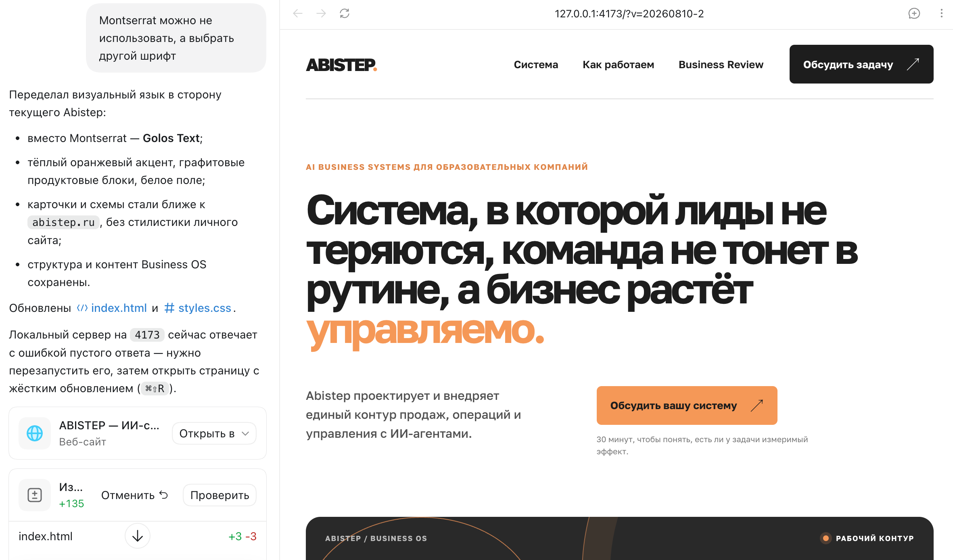Click the 'Обсудить задачу' header button
The width and height of the screenshot is (953, 560).
[x=861, y=64]
